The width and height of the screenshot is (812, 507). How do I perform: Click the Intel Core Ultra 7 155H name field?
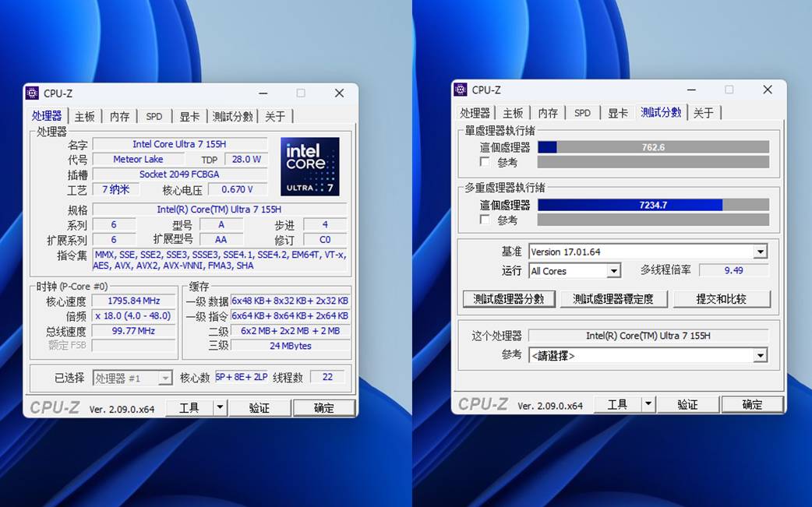(179, 144)
